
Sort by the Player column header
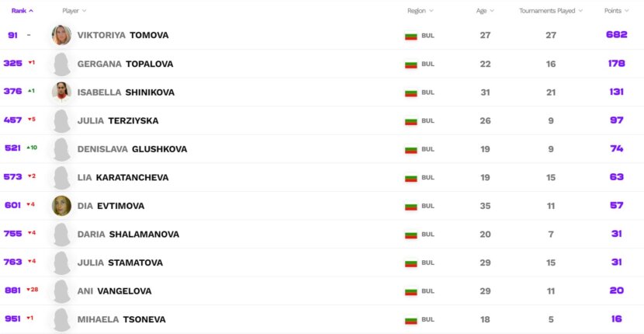click(74, 11)
